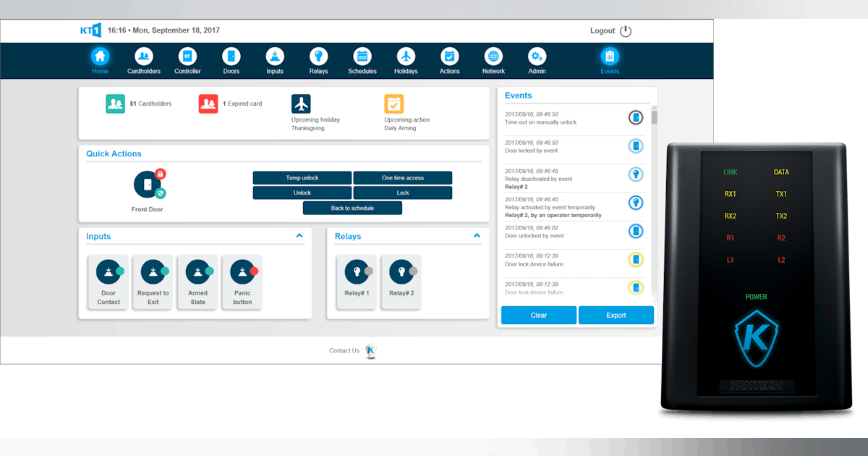The image size is (868, 456).
Task: Open the Network settings icon
Action: (493, 56)
